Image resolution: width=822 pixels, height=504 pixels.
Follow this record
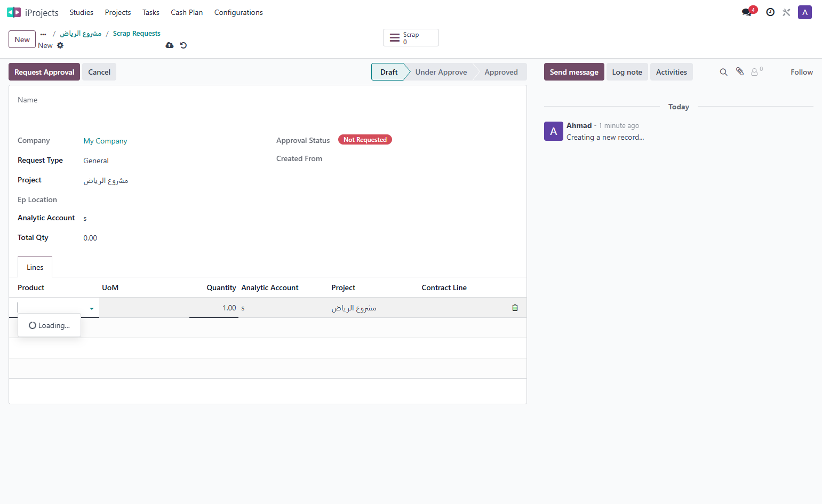pyautogui.click(x=802, y=72)
